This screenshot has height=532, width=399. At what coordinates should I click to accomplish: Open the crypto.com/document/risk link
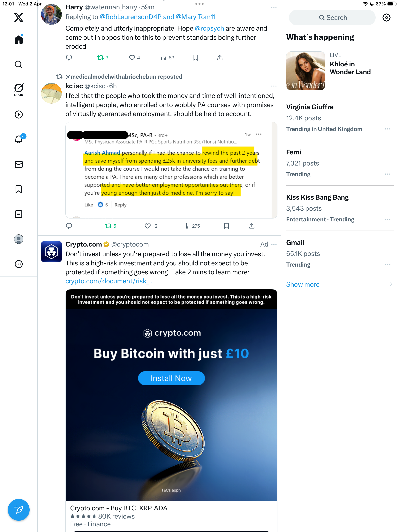point(109,281)
